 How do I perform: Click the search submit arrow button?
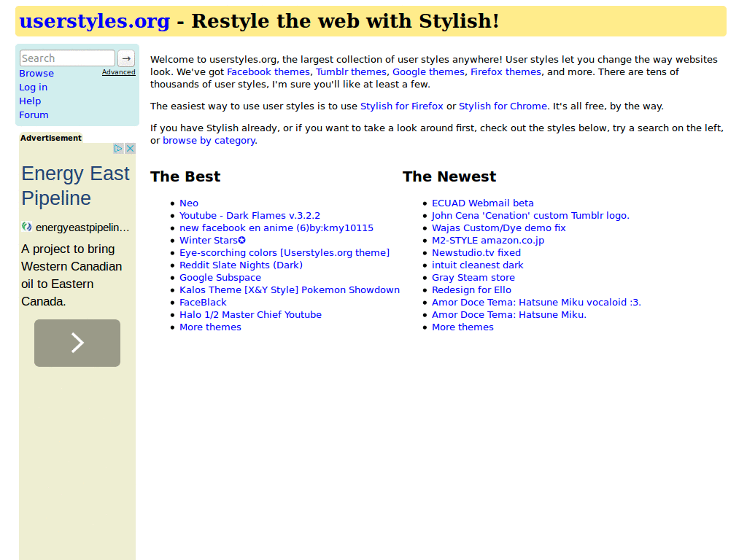(x=126, y=58)
